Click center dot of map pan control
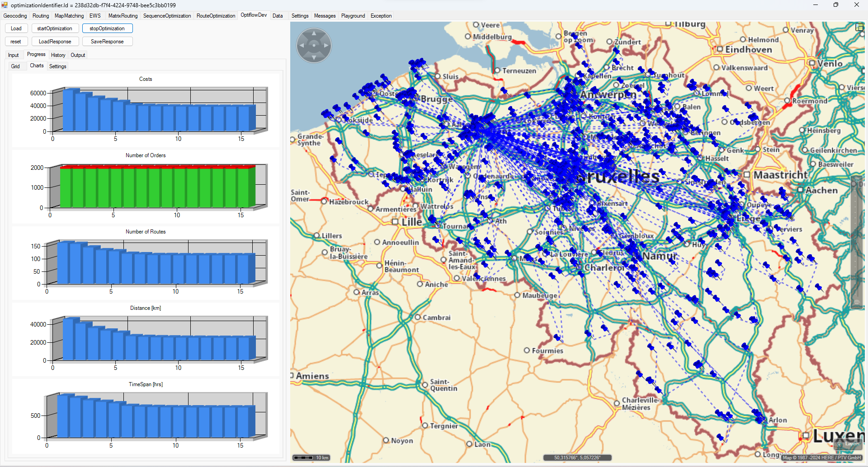 (314, 46)
